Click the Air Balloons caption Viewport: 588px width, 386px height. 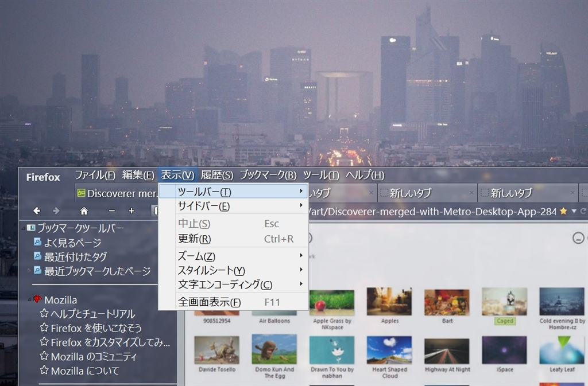[274, 321]
